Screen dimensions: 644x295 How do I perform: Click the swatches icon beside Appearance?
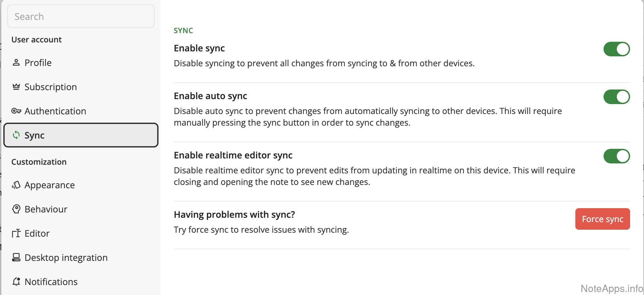click(x=16, y=185)
